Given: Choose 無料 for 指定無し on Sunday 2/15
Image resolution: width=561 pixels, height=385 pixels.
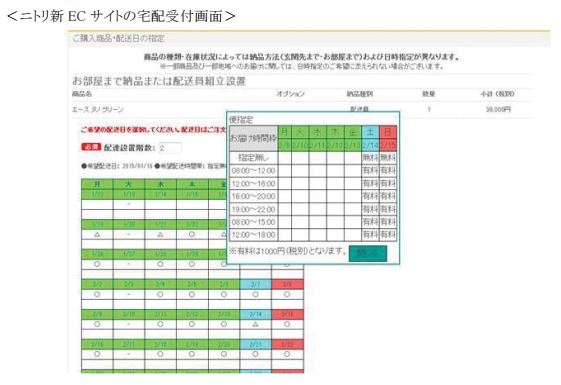Looking at the screenshot, I should tap(388, 157).
